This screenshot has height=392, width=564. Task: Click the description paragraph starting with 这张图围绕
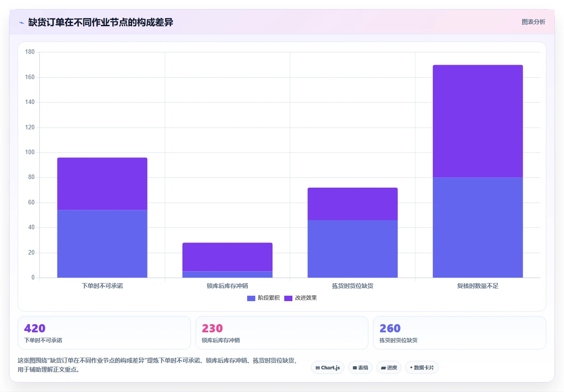(158, 365)
